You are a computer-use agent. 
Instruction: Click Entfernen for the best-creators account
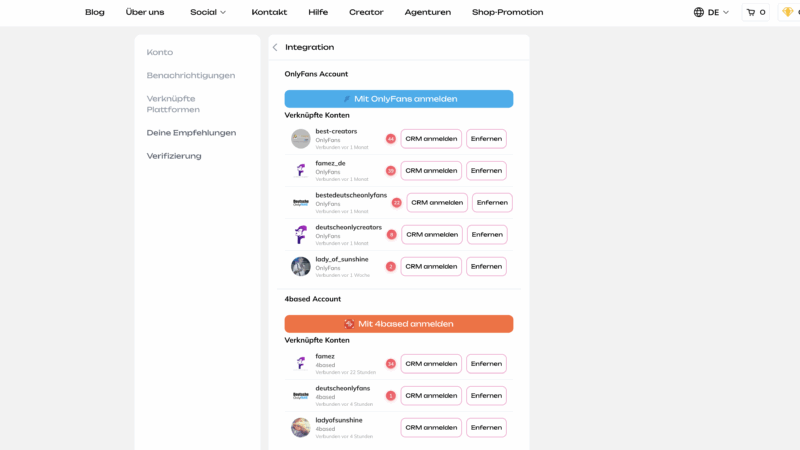(486, 139)
